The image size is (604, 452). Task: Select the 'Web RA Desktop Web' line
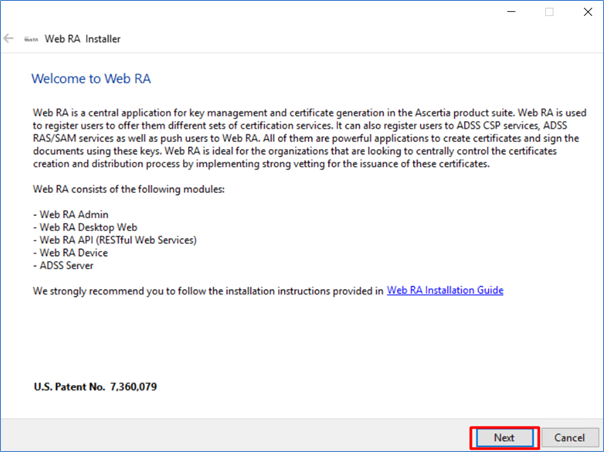85,227
